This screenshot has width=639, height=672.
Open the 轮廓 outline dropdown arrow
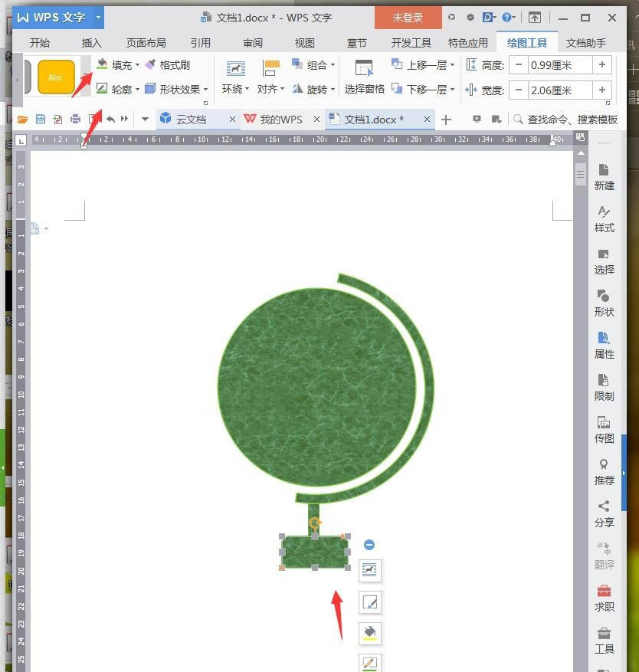click(x=138, y=90)
